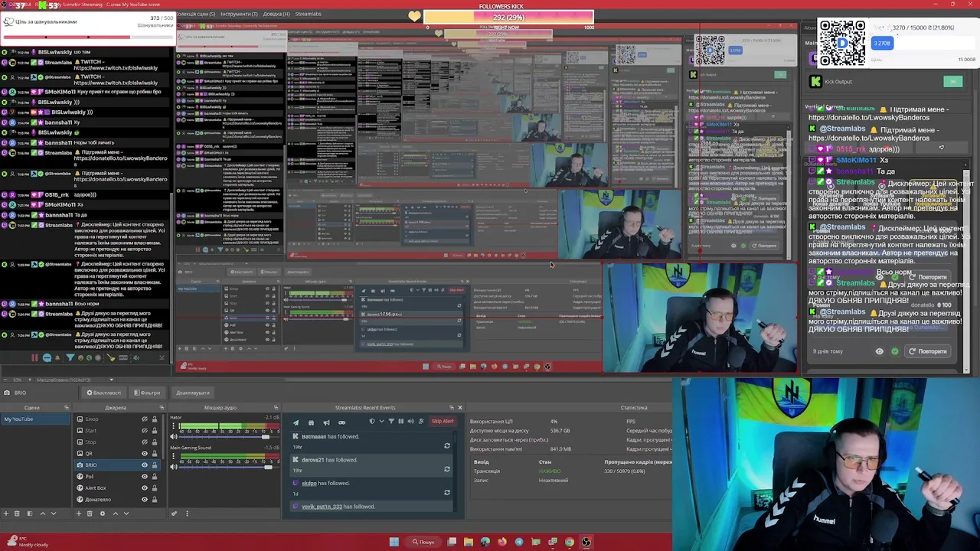
Task: Move scene down in Сцени toolbar
Action: [x=54, y=514]
